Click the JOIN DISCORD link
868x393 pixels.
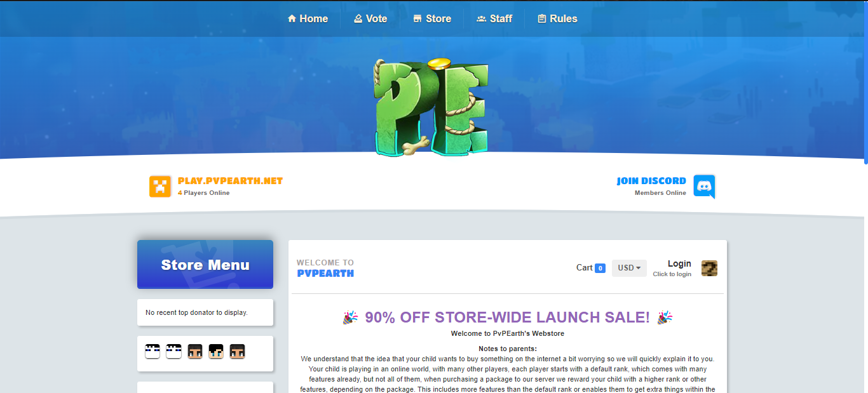651,181
